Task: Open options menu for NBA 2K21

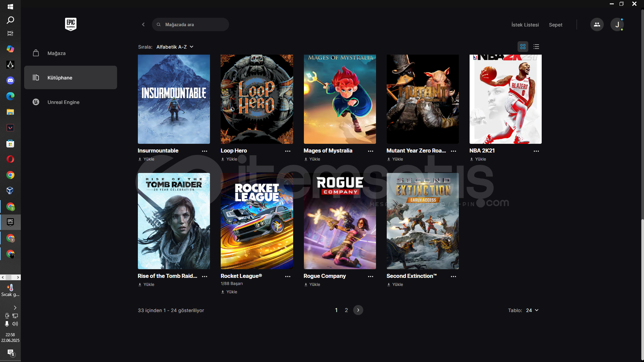Action: (536, 151)
